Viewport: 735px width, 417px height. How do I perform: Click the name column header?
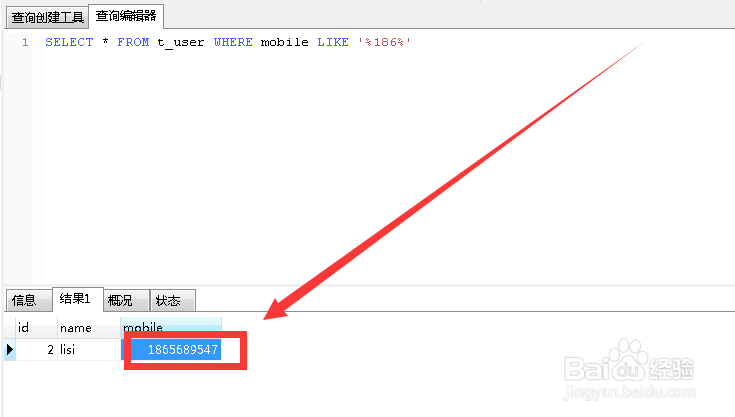pos(89,328)
